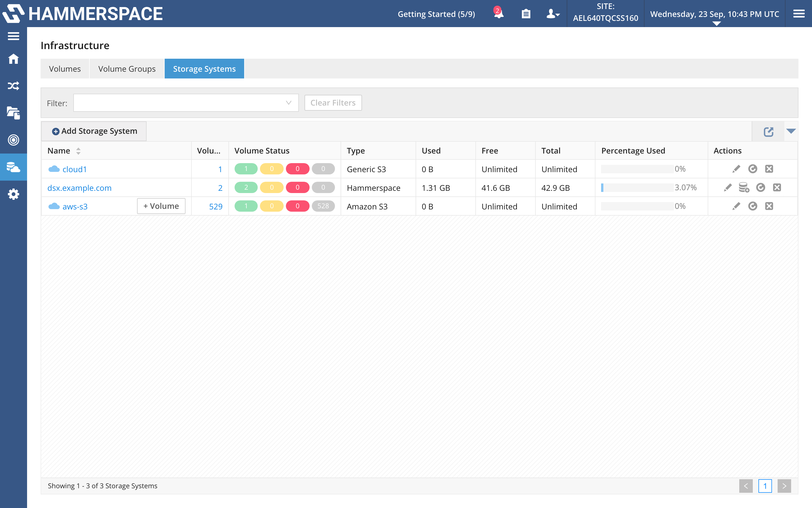
Task: Open the 529 volumes link for aws-s3
Action: point(216,206)
